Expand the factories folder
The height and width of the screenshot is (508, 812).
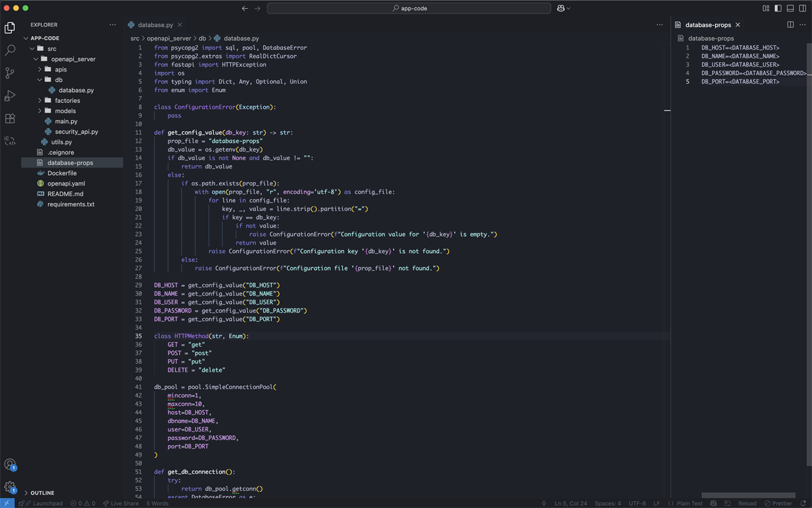40,101
